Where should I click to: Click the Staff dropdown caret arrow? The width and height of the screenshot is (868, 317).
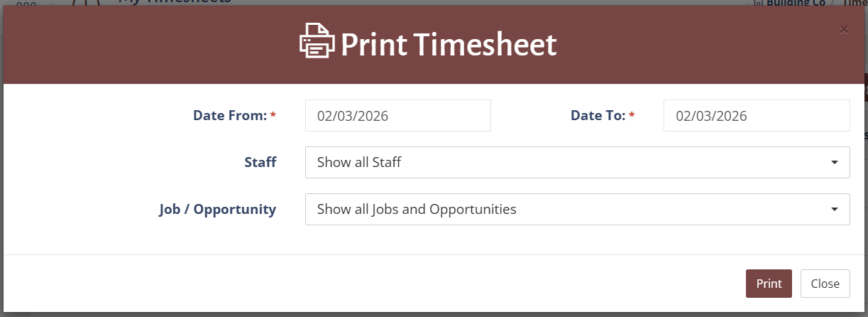click(834, 163)
